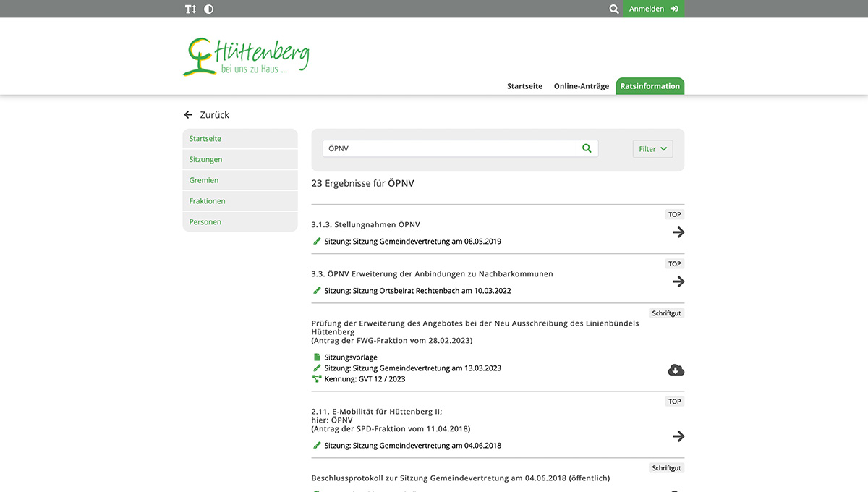Click the back arrow beside Zurück
868x492 pixels.
(x=187, y=114)
